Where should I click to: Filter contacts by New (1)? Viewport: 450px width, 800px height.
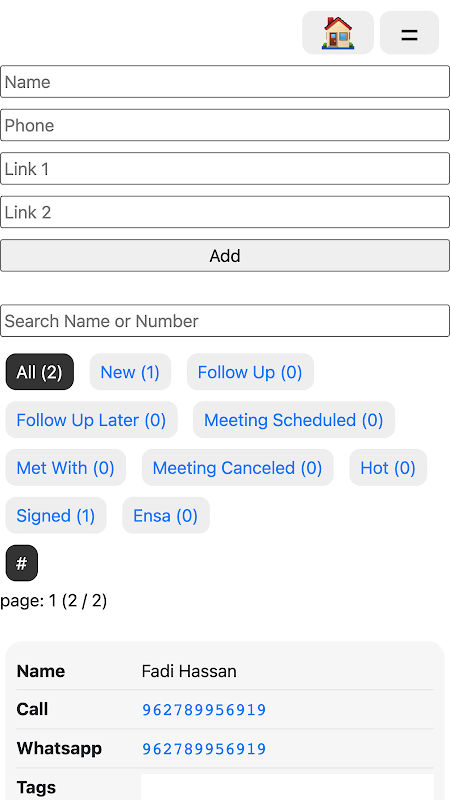pos(130,372)
